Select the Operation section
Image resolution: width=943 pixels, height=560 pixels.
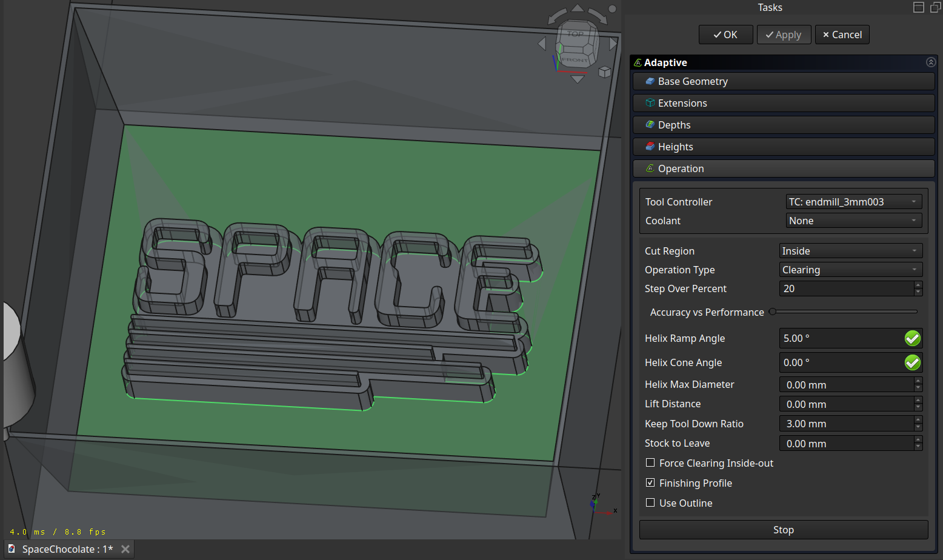784,168
